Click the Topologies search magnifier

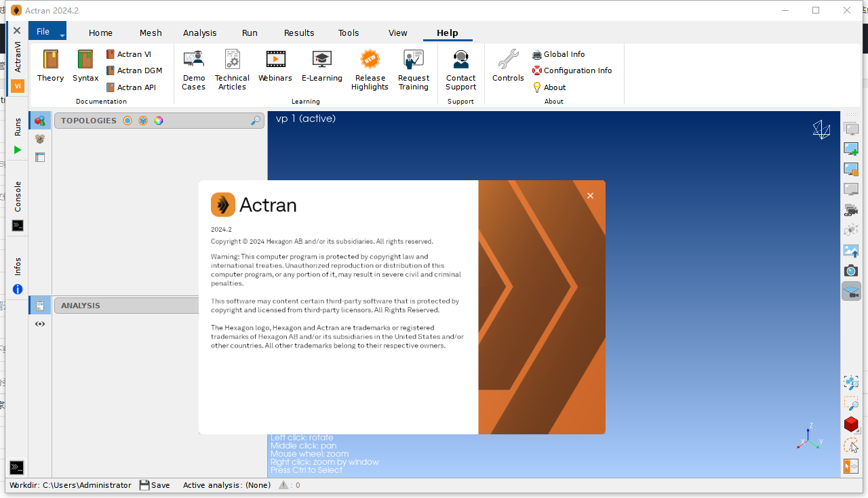pyautogui.click(x=256, y=121)
